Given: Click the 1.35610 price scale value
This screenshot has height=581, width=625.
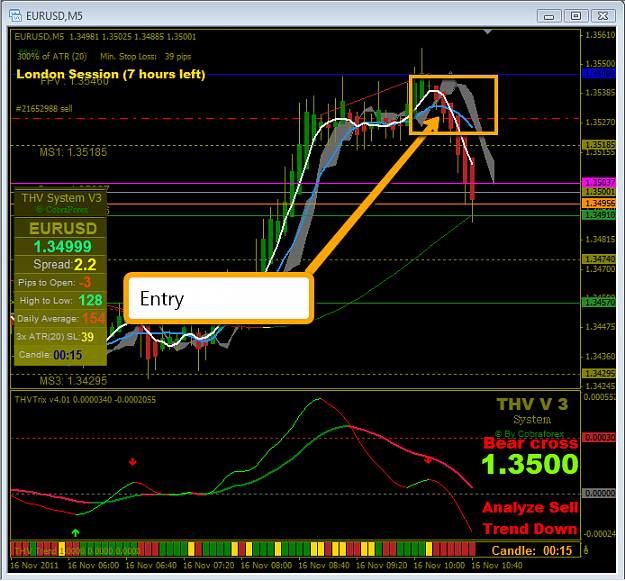Looking at the screenshot, I should [x=600, y=35].
